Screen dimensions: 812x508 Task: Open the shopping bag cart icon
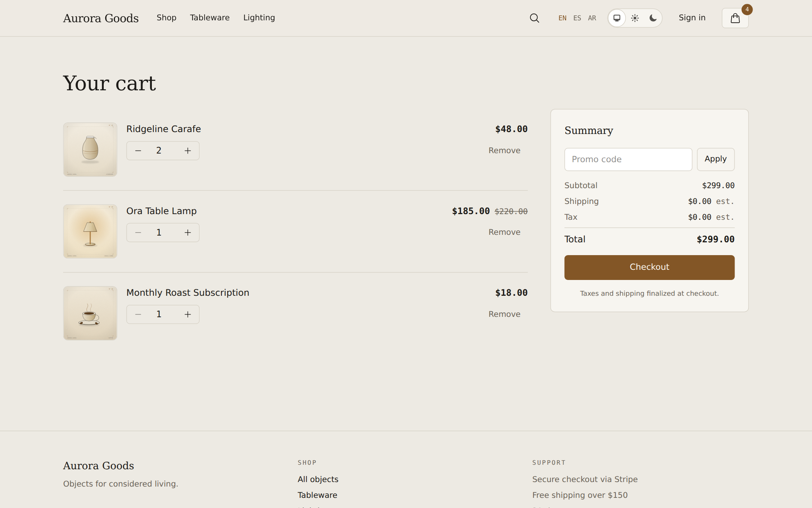(x=735, y=18)
